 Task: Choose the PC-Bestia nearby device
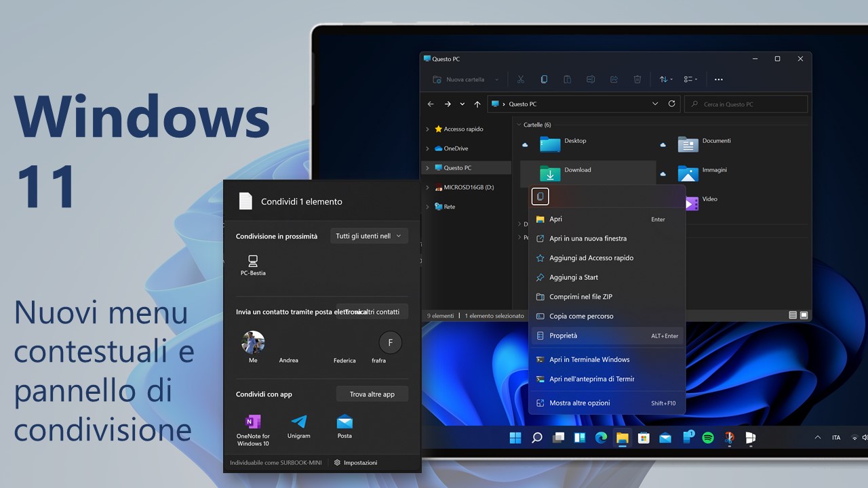pos(253,265)
